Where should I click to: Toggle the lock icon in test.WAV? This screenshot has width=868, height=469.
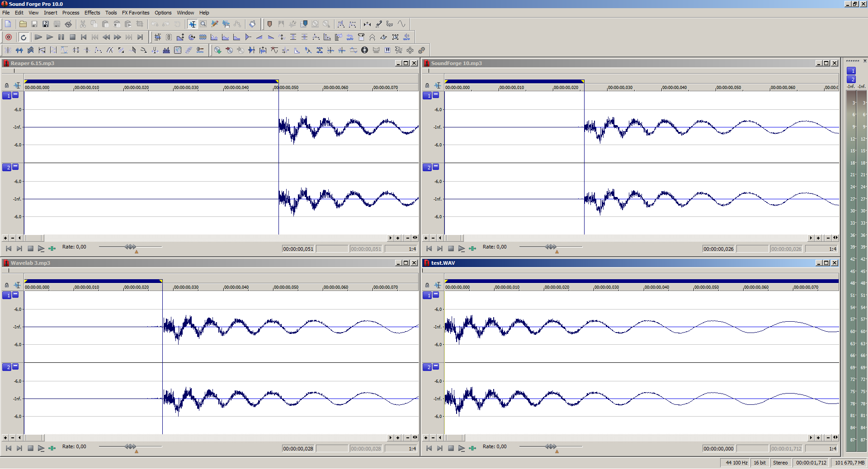click(x=427, y=285)
